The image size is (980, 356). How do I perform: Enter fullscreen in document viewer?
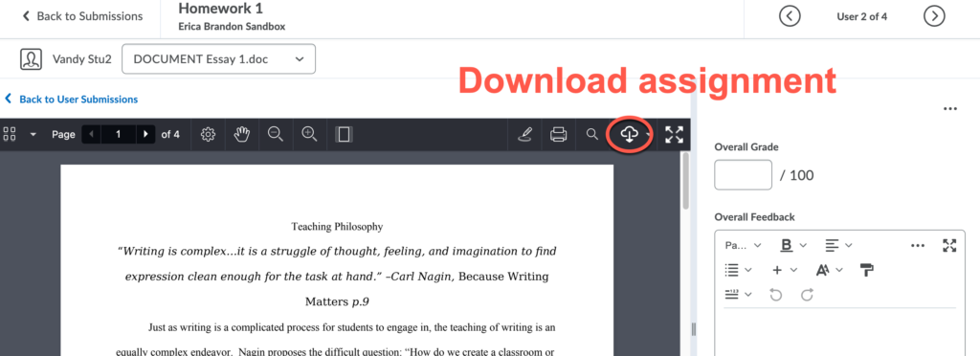tap(675, 134)
